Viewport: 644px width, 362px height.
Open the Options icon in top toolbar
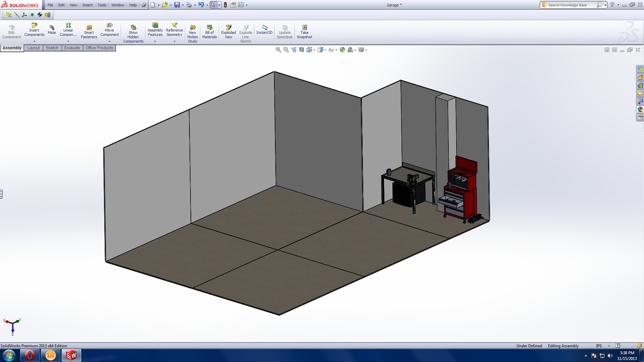pyautogui.click(x=241, y=5)
